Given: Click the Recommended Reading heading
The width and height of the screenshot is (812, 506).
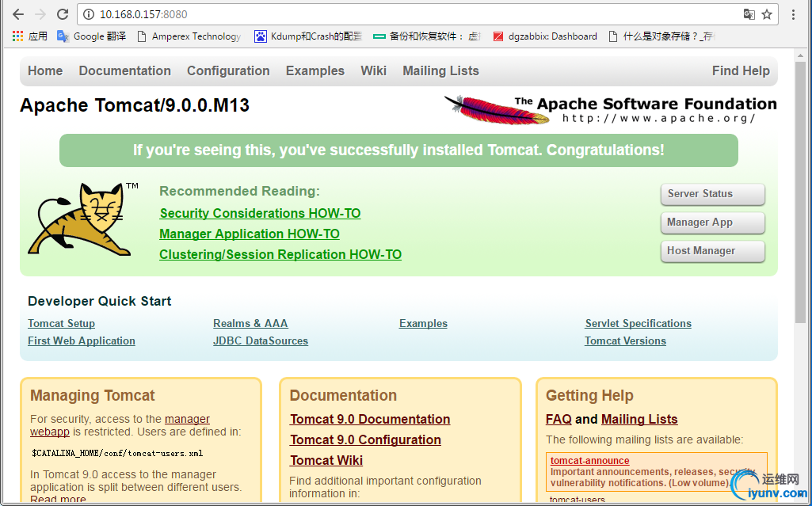Looking at the screenshot, I should coord(239,192).
